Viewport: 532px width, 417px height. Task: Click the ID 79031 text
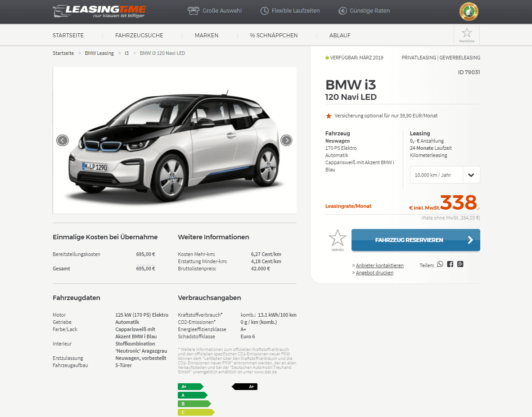pyautogui.click(x=469, y=72)
